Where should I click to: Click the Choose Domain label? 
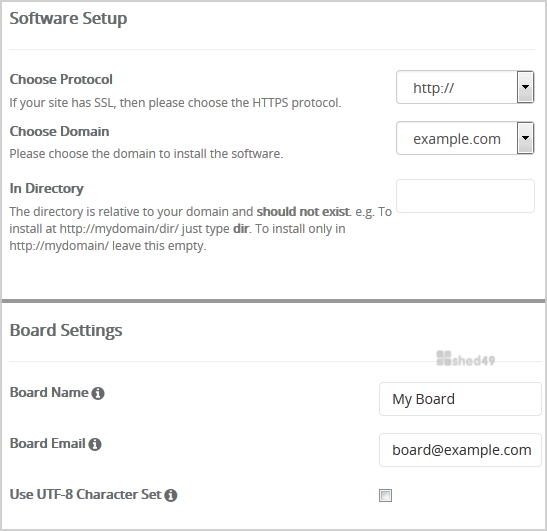point(59,131)
